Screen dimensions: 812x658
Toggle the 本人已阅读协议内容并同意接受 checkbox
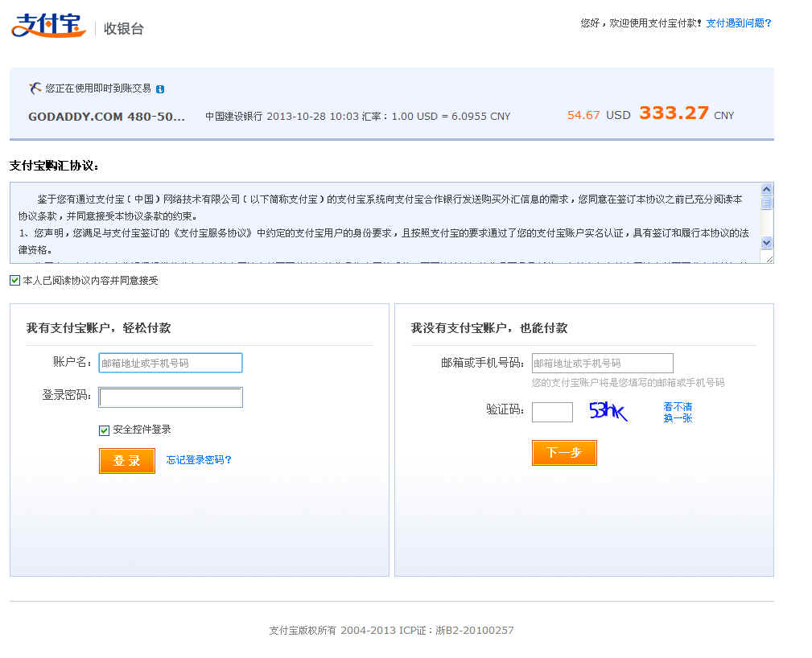click(14, 281)
